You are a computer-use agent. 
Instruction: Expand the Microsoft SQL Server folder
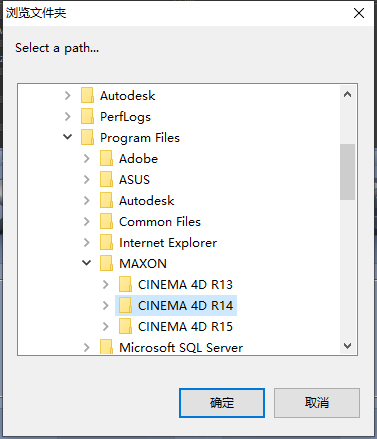coord(87,347)
